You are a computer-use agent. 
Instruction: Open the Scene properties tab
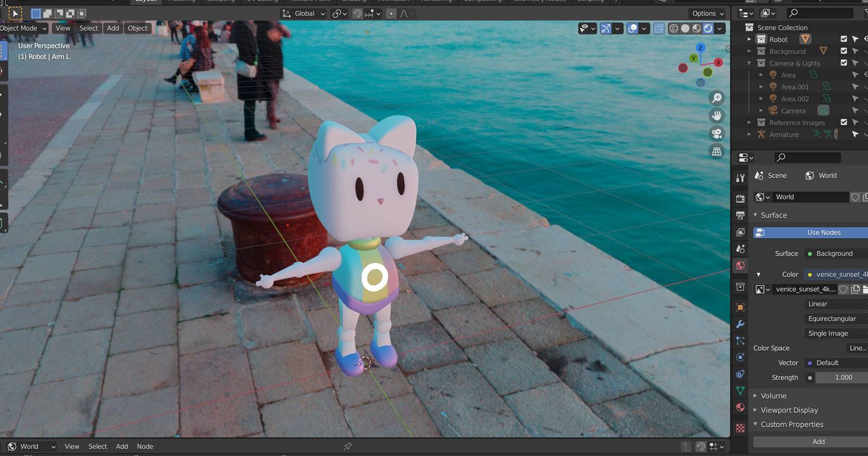point(740,249)
